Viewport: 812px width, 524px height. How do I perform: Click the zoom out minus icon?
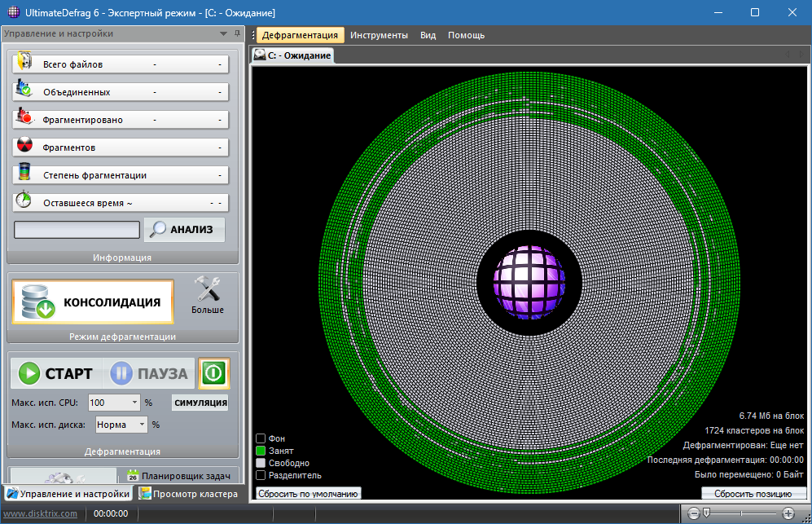coord(693,513)
